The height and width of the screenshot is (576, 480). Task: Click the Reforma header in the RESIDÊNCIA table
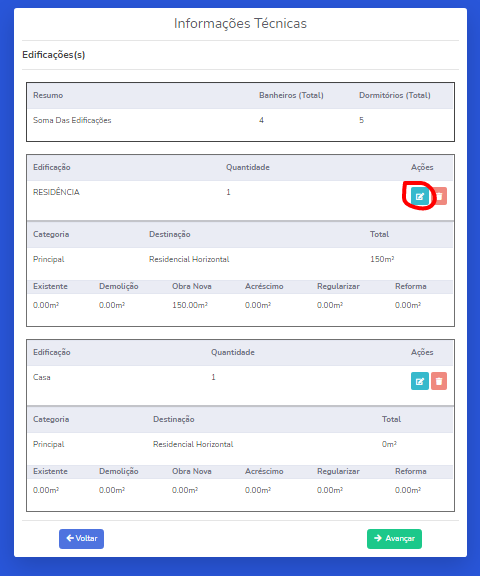(x=411, y=286)
